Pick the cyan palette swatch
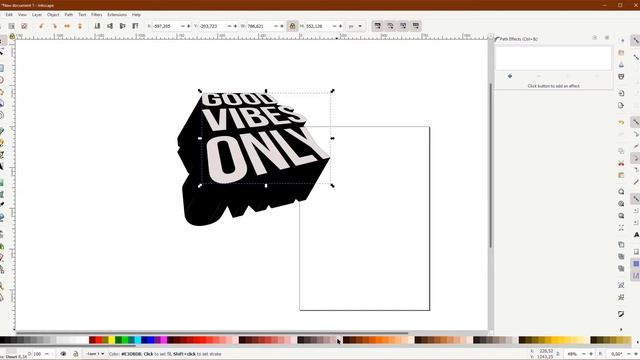This screenshot has height=360, width=640. click(x=138, y=340)
